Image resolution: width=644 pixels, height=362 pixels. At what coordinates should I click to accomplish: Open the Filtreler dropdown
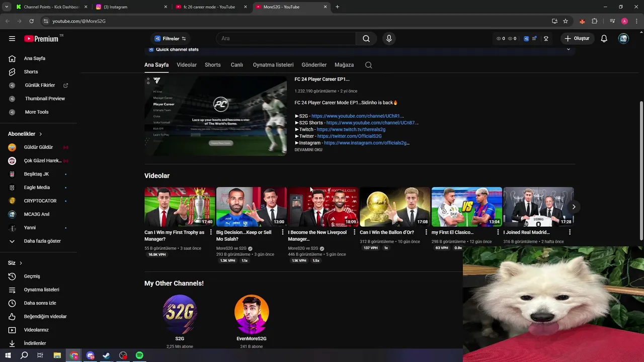pos(170,39)
